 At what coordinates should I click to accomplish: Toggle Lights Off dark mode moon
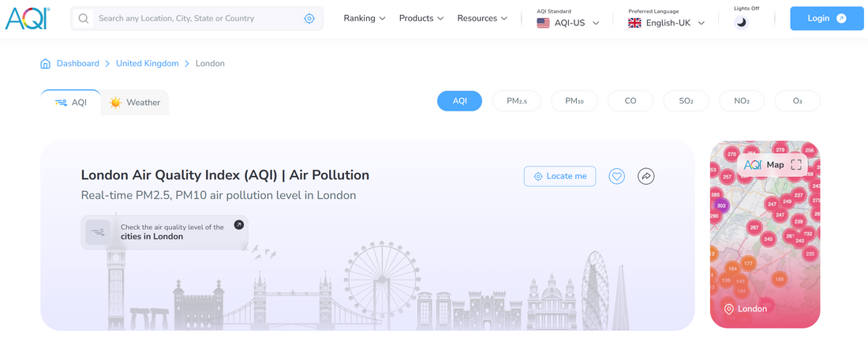[741, 22]
